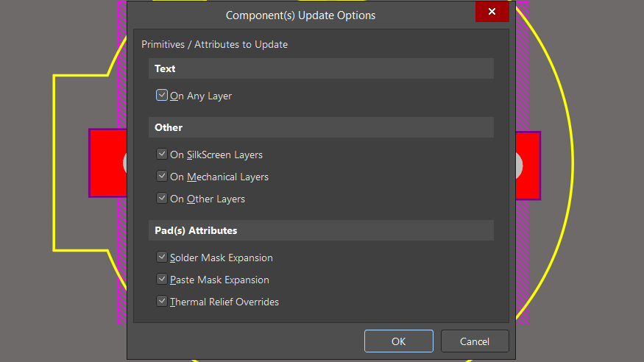
Task: Click the Pad(s) Attributes section header
Action: click(x=320, y=230)
